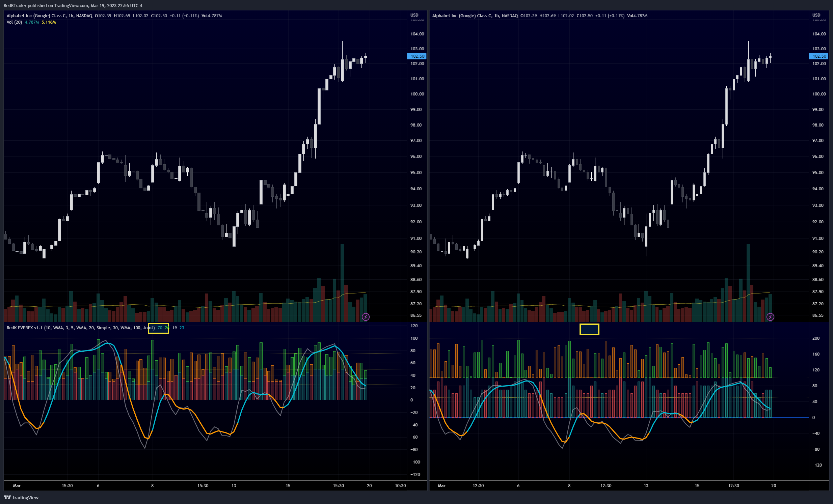Click the 104.00 price label on right chart
833x504 pixels.
819,34
